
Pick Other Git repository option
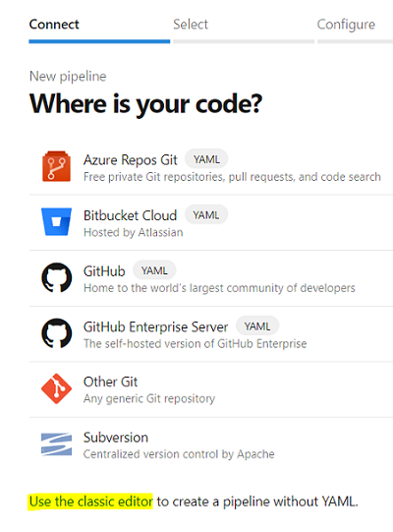pos(211,389)
